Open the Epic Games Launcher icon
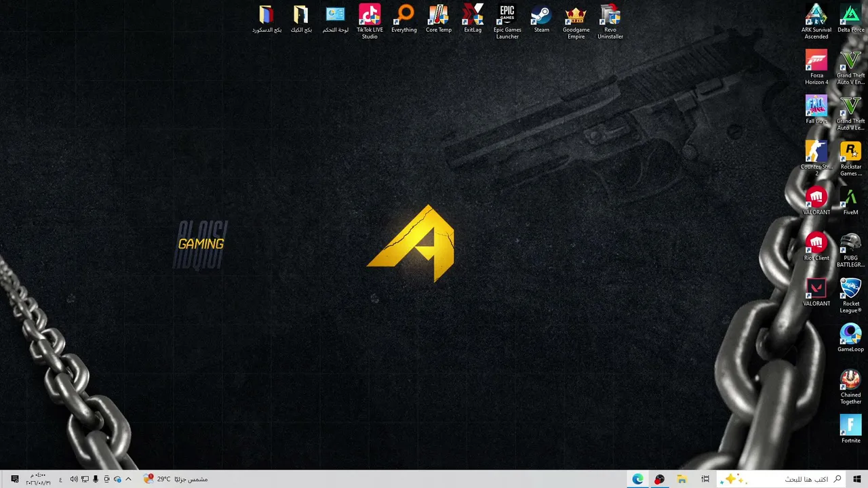Viewport: 868px width, 488px height. [507, 22]
